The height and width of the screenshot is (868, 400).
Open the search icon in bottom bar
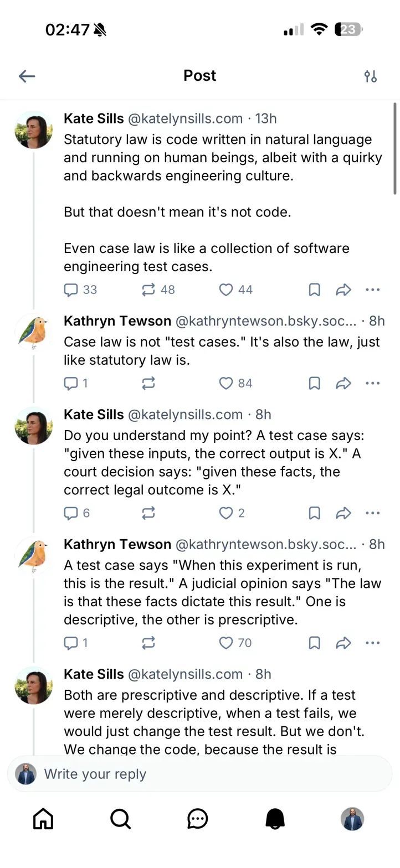120,819
